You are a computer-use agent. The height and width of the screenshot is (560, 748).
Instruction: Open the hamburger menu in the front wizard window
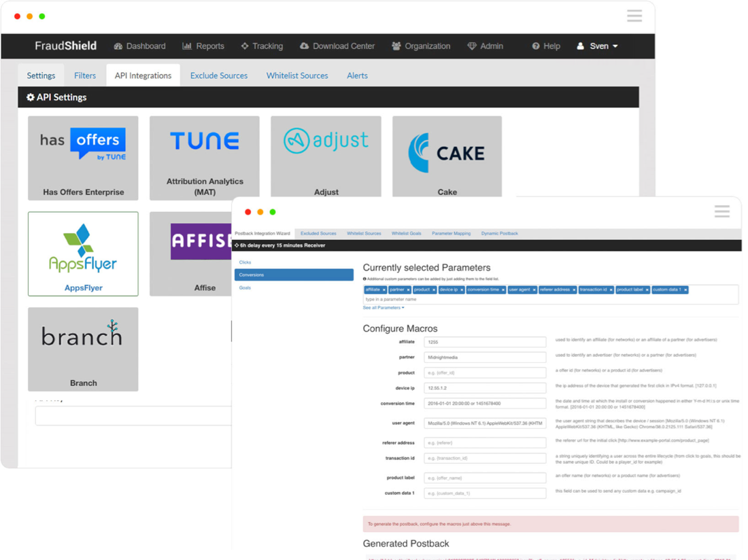pyautogui.click(x=721, y=211)
